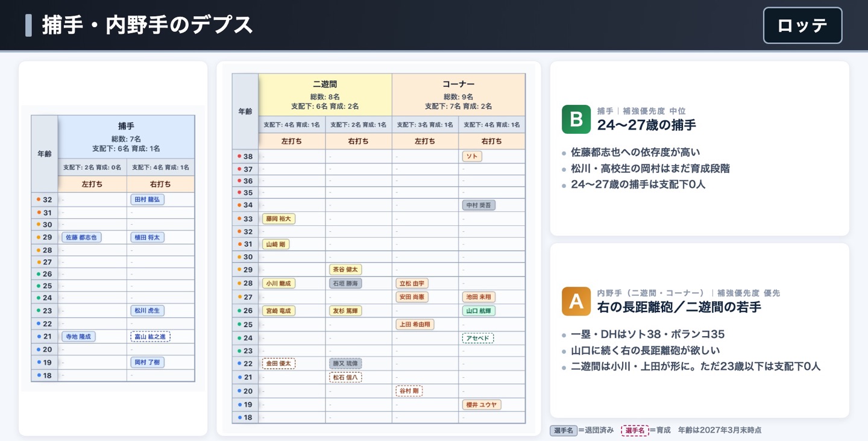Select the 植田 将太 player chip
868x441 pixels.
click(x=147, y=237)
